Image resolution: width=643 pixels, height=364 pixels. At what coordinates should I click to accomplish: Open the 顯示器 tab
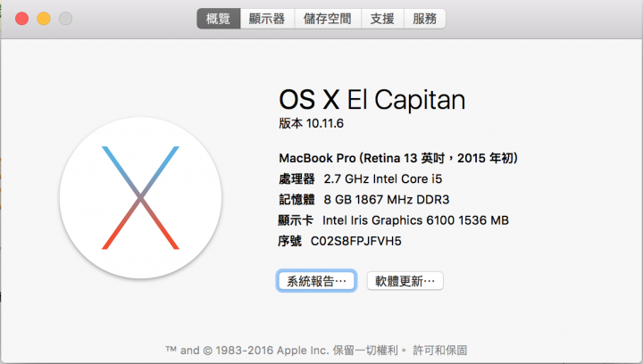click(x=267, y=19)
